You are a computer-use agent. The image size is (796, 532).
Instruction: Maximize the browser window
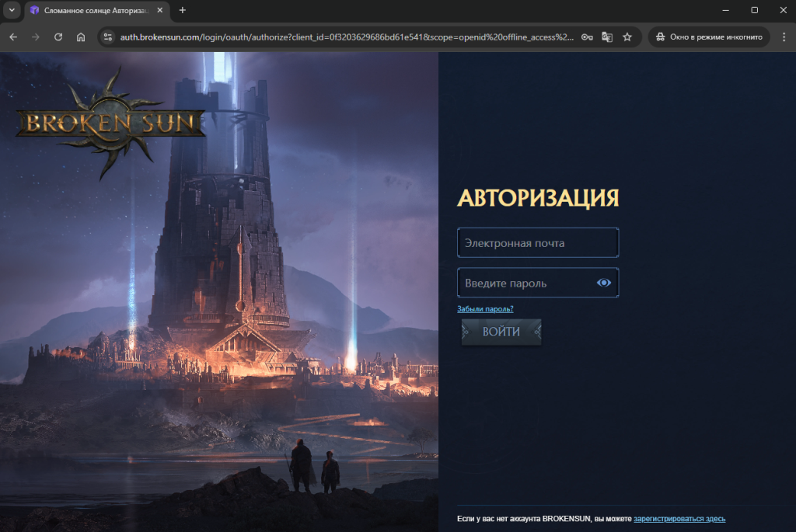coord(754,10)
